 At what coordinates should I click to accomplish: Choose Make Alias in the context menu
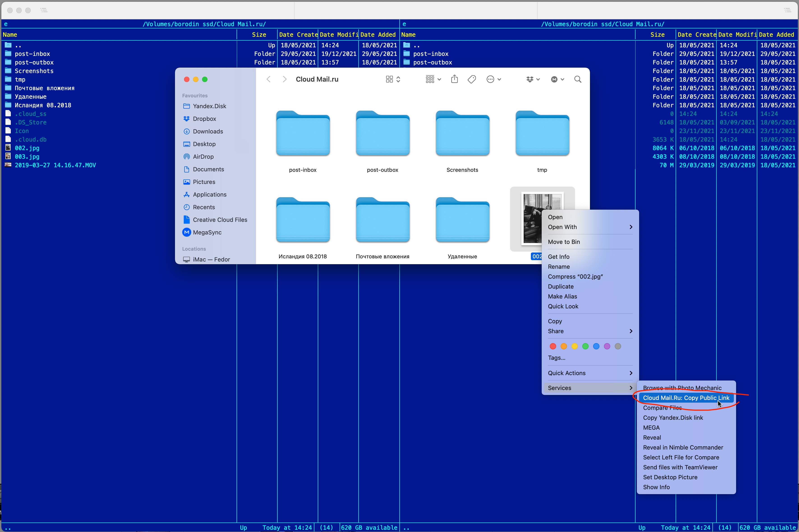[590, 296]
